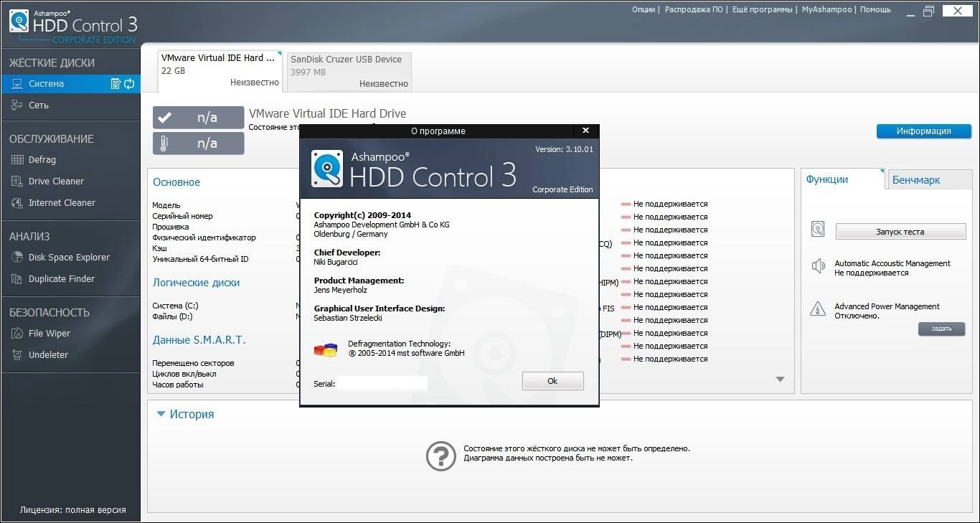Click the Internet Cleaner icon
Image resolution: width=980 pixels, height=523 pixels.
[16, 203]
